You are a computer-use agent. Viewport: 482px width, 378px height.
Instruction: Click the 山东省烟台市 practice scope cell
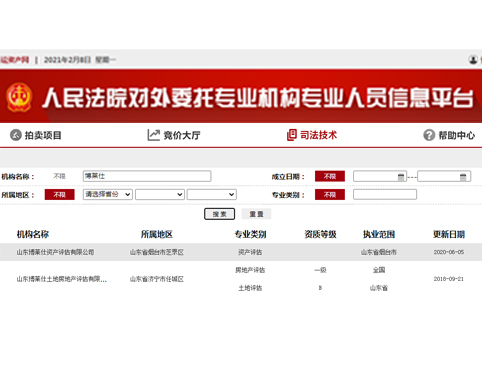379,252
